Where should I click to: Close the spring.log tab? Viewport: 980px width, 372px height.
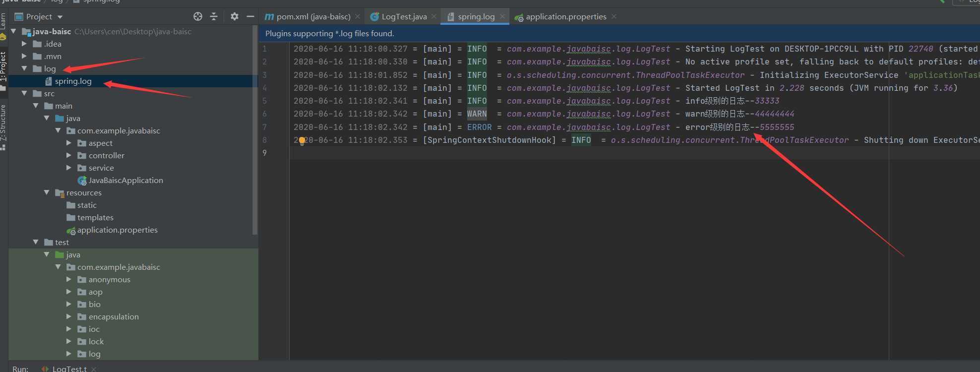point(502,16)
